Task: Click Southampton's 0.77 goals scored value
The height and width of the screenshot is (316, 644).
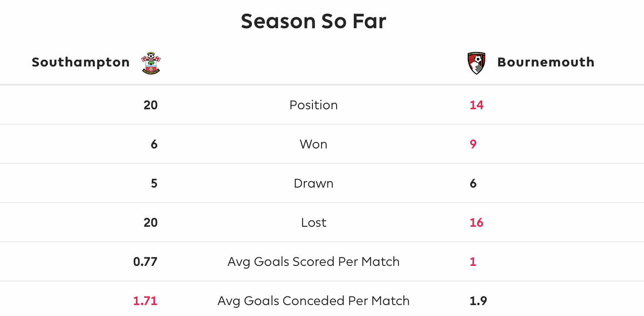Action: (145, 262)
